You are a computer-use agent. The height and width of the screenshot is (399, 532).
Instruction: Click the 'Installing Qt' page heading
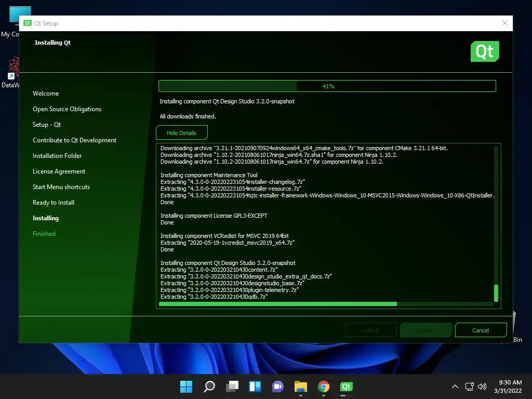[52, 43]
